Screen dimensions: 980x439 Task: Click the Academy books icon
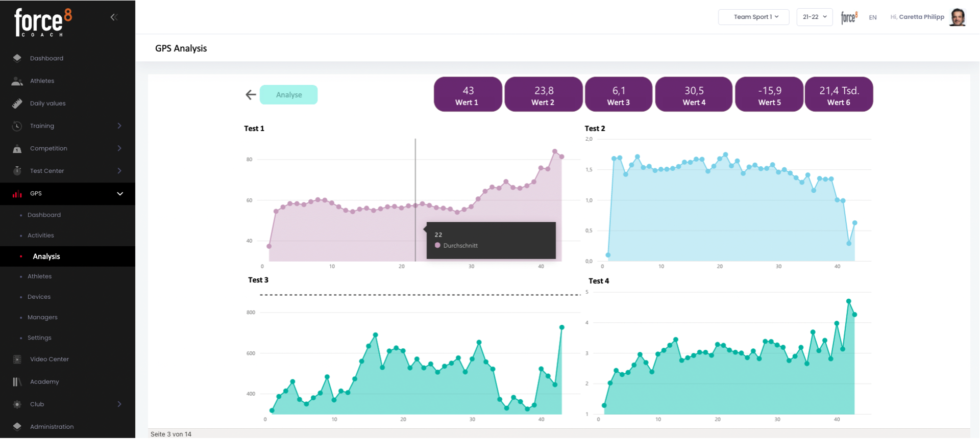[x=17, y=382]
